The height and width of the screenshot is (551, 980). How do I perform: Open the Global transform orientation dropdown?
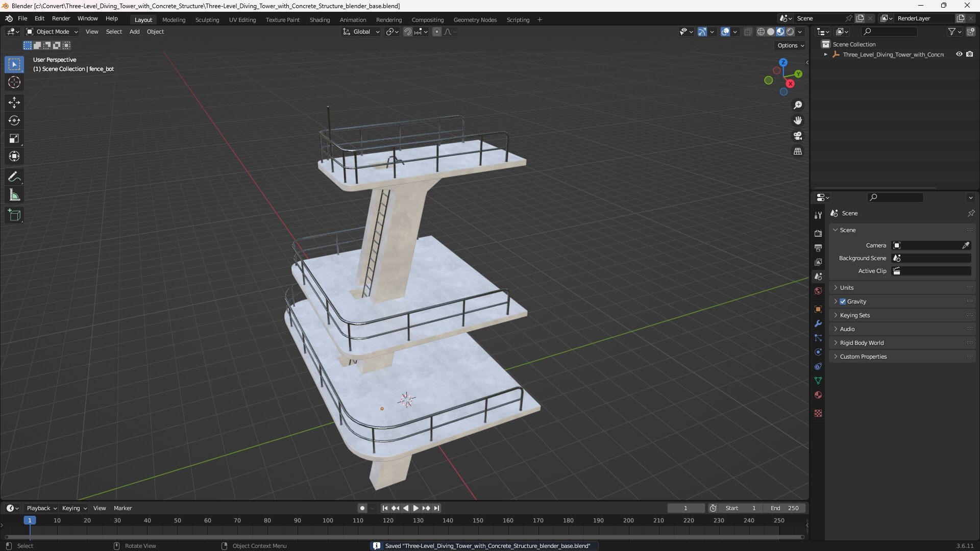(x=361, y=32)
